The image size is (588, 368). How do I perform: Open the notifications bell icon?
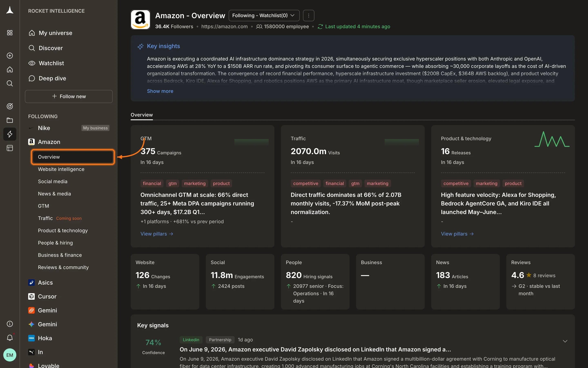[x=10, y=338]
